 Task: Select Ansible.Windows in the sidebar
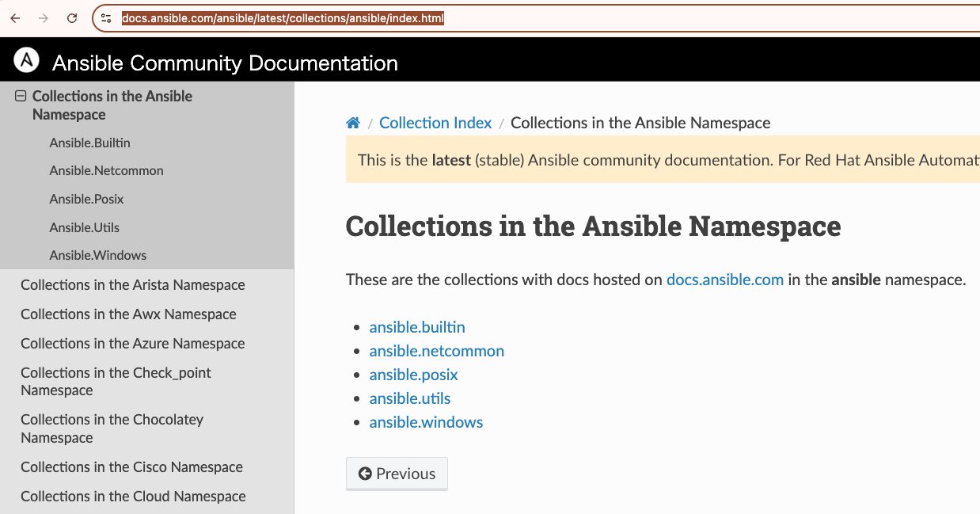point(97,255)
